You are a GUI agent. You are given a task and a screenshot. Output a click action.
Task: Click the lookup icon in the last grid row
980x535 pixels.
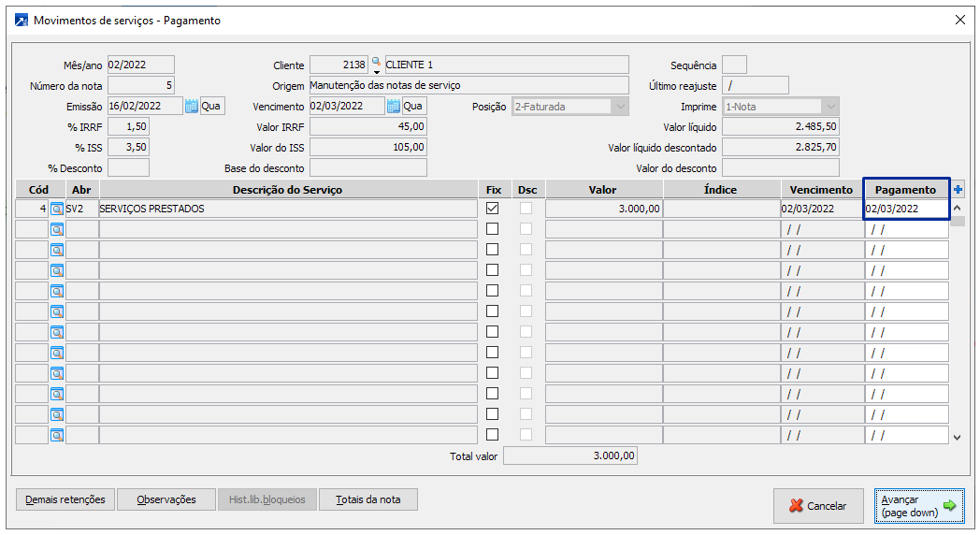[x=57, y=435]
